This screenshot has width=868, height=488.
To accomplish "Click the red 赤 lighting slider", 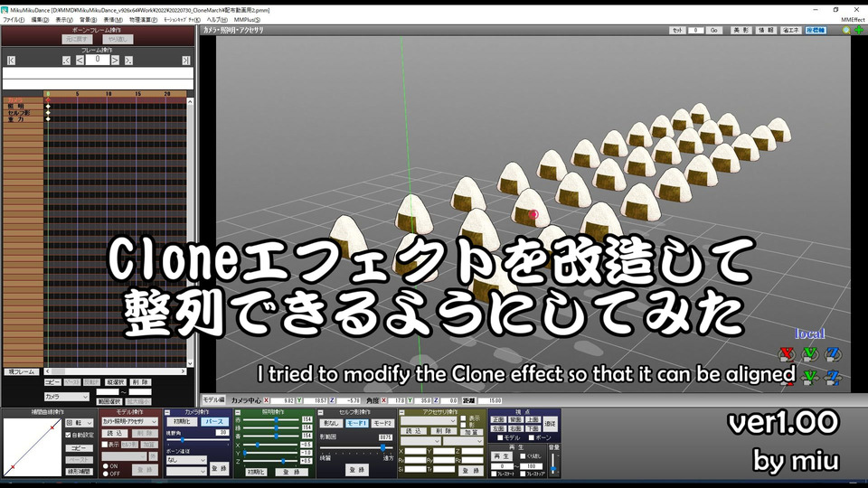I will (271, 419).
